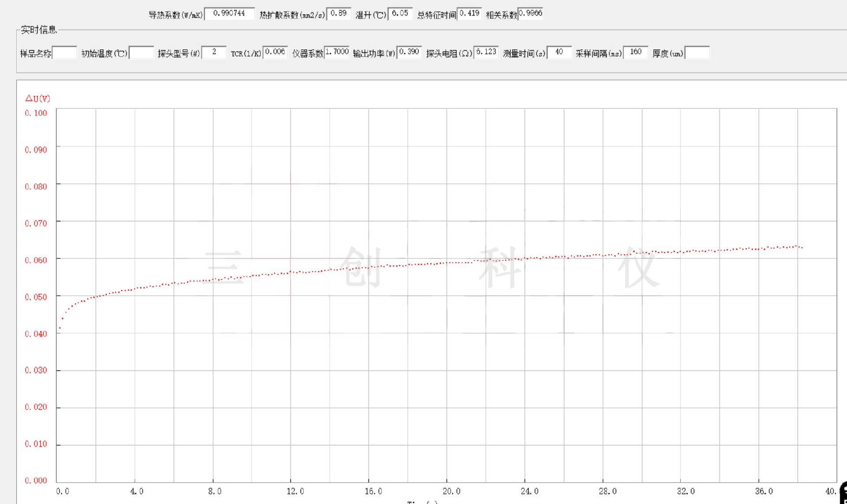Click the 热扩散系数 (thermal diffusivity) field showing 0.89
This screenshot has width=847, height=504.
pyautogui.click(x=339, y=14)
